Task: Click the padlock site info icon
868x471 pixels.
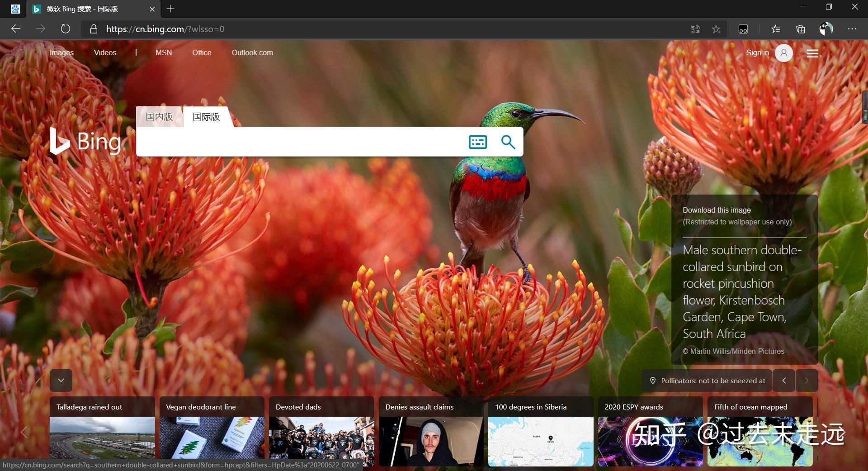Action: [x=94, y=29]
